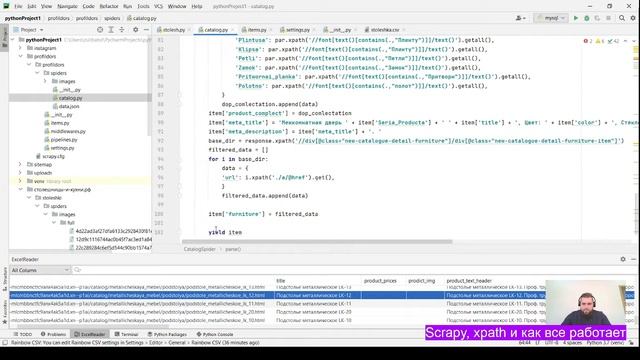640x360 pixels.
Task: Click the Run with Coverage icon
Action: point(597,18)
